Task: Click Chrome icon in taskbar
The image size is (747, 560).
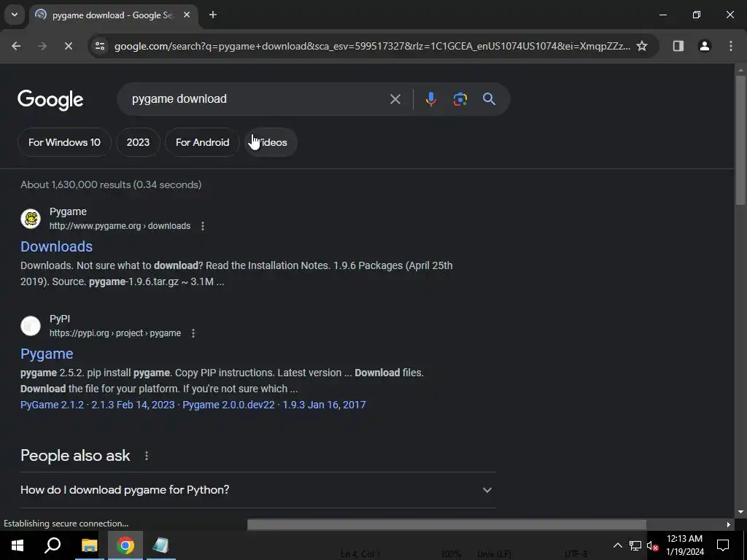Action: (125, 545)
